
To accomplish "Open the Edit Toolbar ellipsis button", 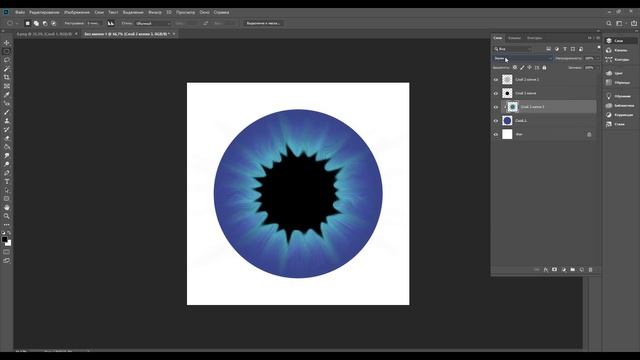I will tap(7, 225).
